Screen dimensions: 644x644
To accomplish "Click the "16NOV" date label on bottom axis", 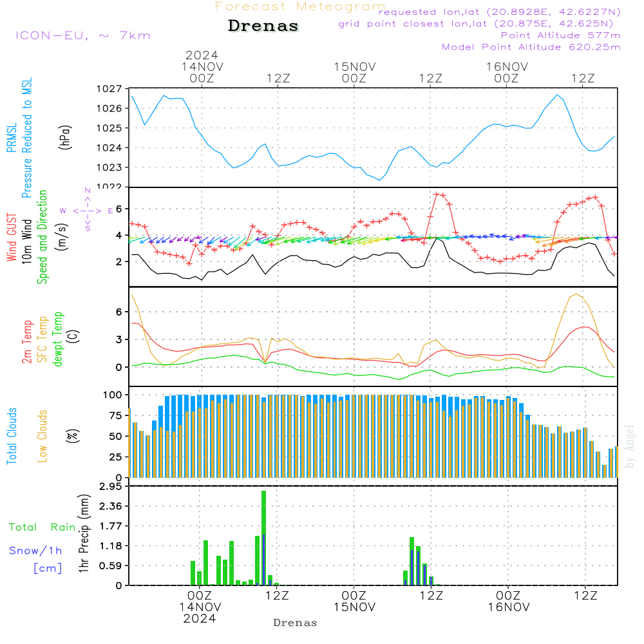I will (509, 607).
